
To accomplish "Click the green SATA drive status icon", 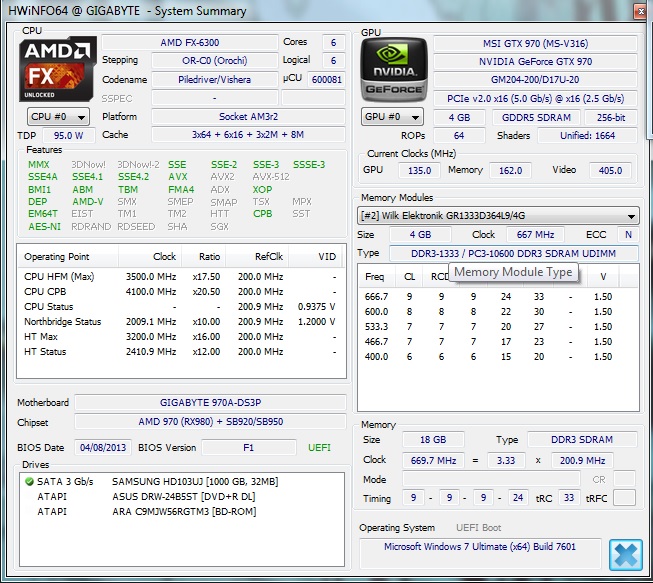I will coord(29,482).
